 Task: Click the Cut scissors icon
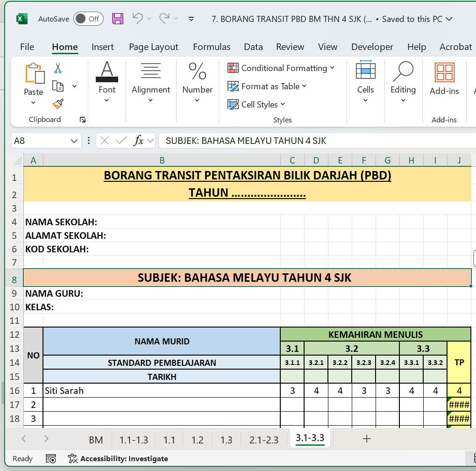(x=57, y=68)
